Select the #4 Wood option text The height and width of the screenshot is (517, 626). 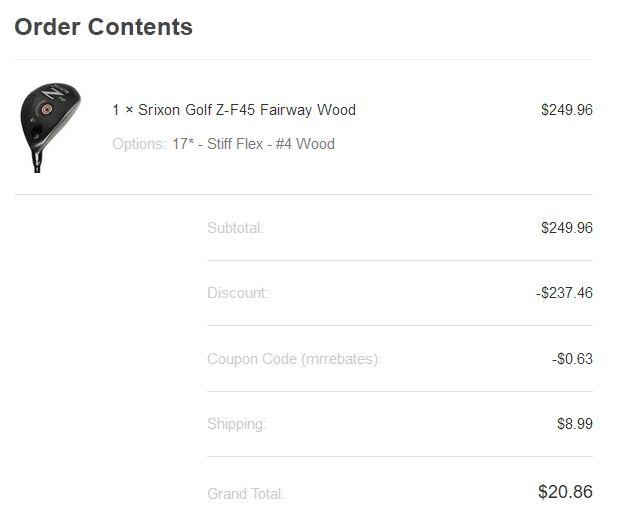(305, 144)
